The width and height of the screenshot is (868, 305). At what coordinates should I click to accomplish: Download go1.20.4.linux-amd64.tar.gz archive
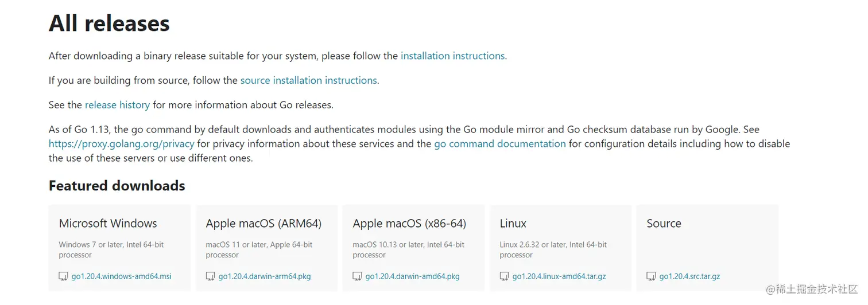coord(559,276)
